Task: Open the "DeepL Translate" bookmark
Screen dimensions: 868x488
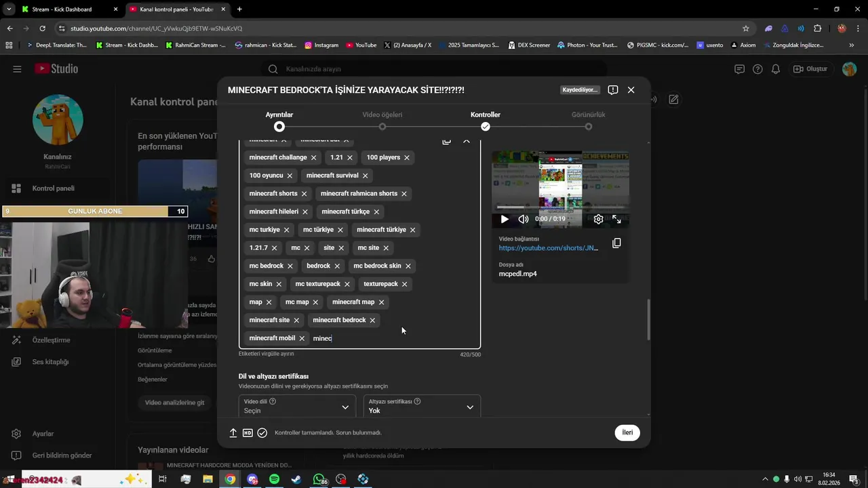Action: (x=57, y=45)
